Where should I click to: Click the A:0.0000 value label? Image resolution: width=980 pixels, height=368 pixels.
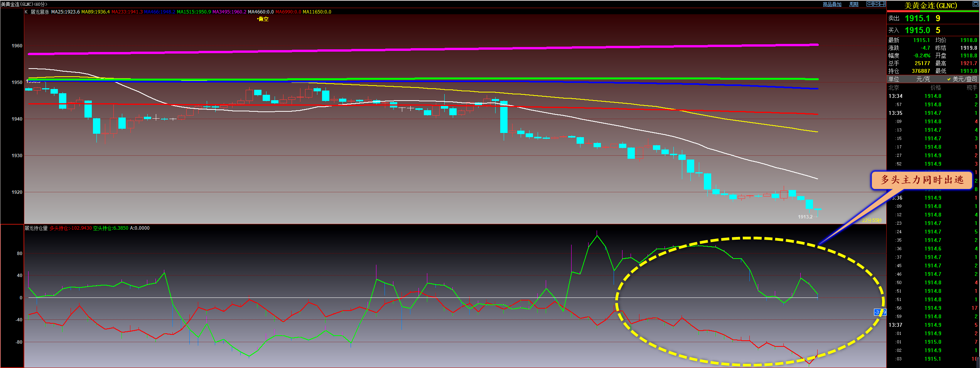pos(140,228)
